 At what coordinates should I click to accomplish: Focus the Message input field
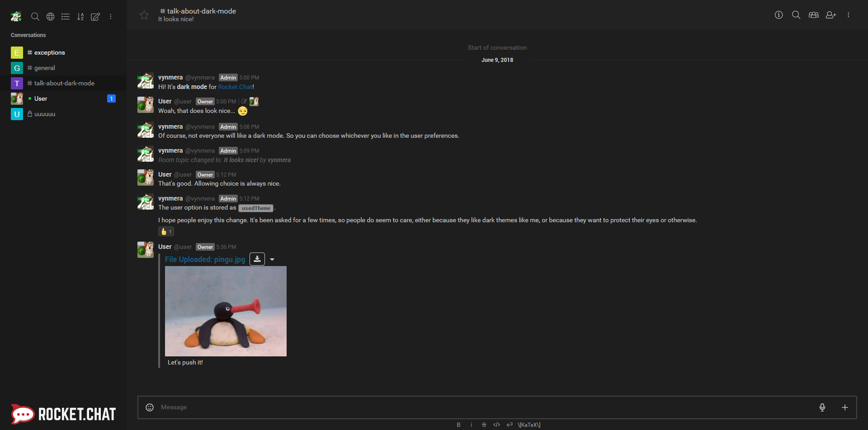[x=486, y=407]
